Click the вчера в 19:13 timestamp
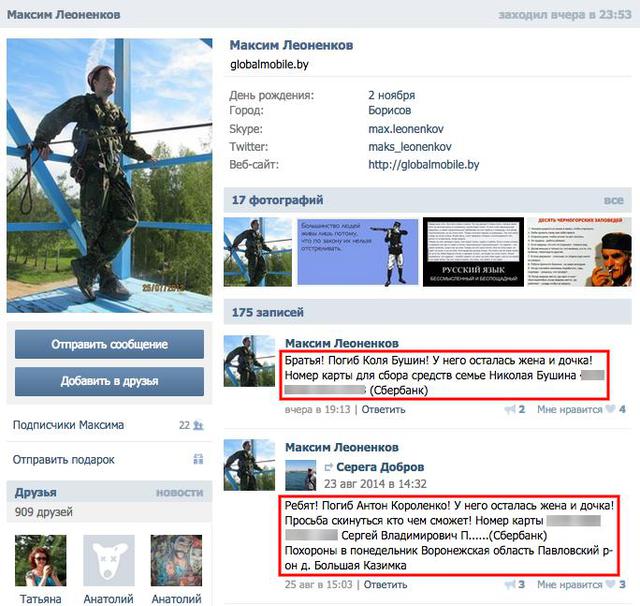 pos(318,409)
